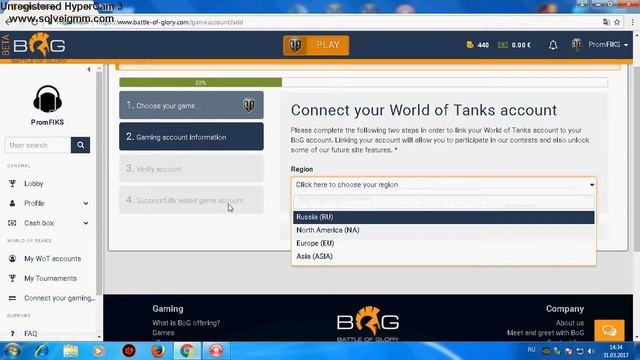
Task: Click the user search magnifier button
Action: point(80,145)
